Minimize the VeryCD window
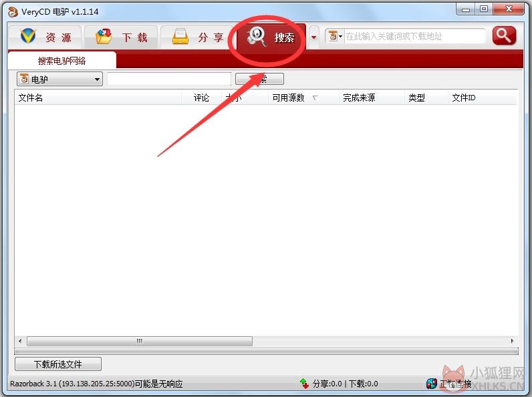532x397 pixels. tap(465, 9)
